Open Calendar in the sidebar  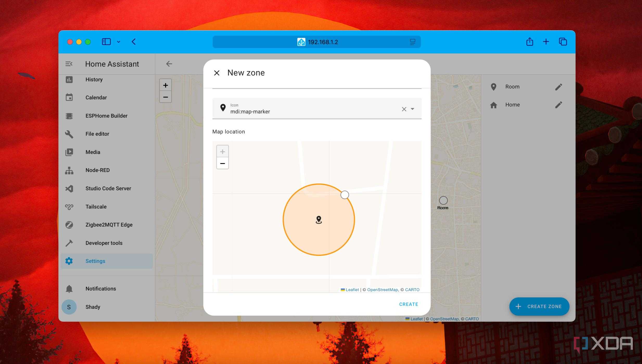point(107,97)
